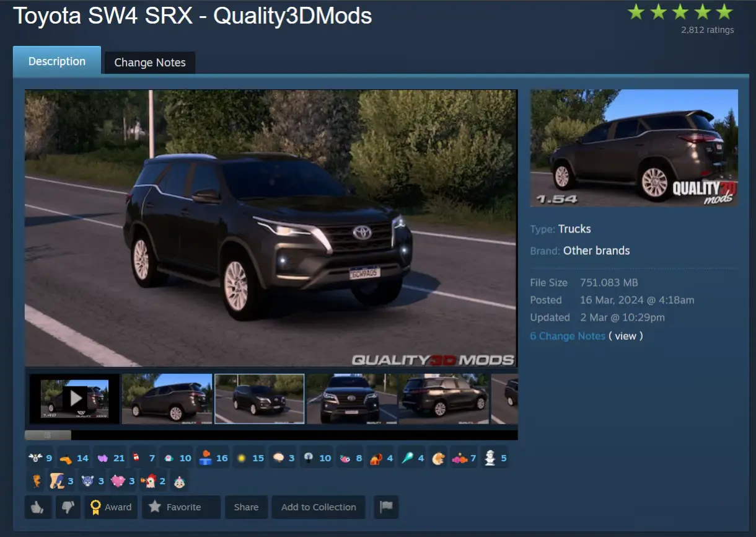Click the brain award with count 3
756x537 pixels.
pyautogui.click(x=283, y=458)
